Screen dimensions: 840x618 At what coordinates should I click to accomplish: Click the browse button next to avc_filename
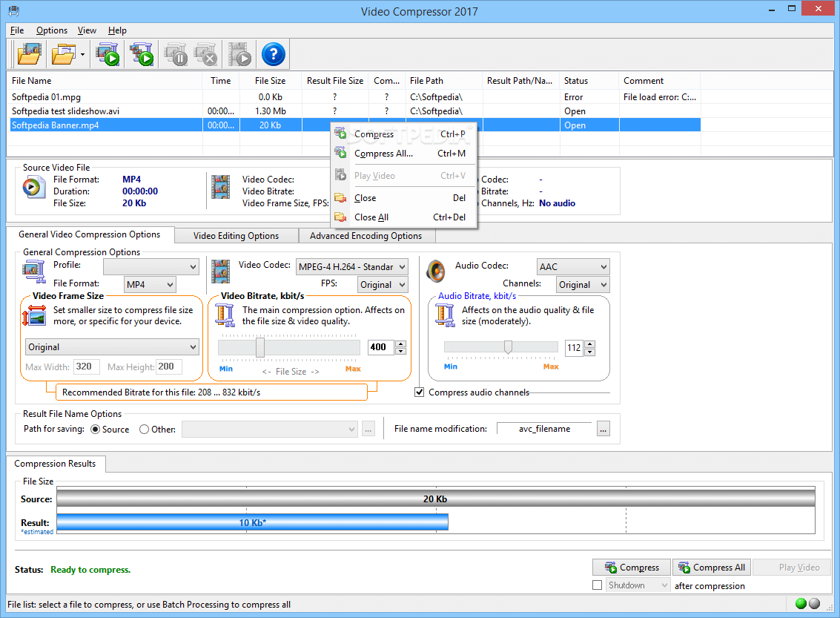(x=603, y=429)
